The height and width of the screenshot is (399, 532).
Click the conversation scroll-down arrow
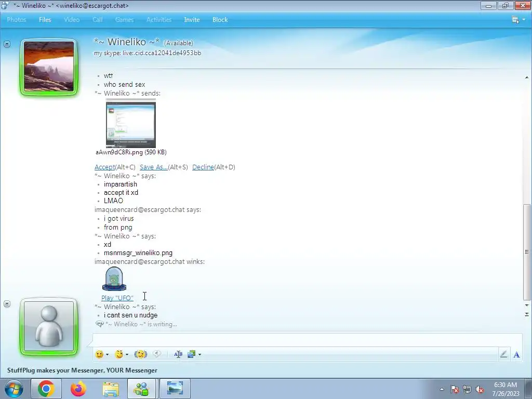527,305
